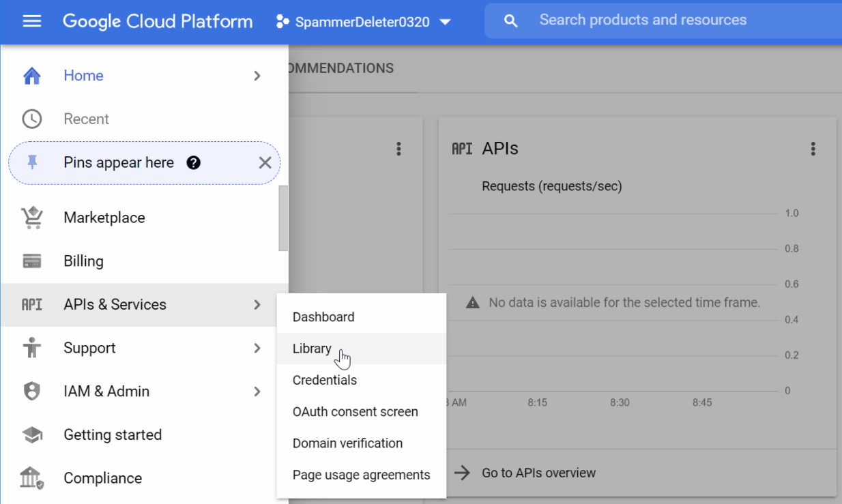This screenshot has width=842, height=504.
Task: Click the 8:15 time axis label
Action: pyautogui.click(x=537, y=402)
